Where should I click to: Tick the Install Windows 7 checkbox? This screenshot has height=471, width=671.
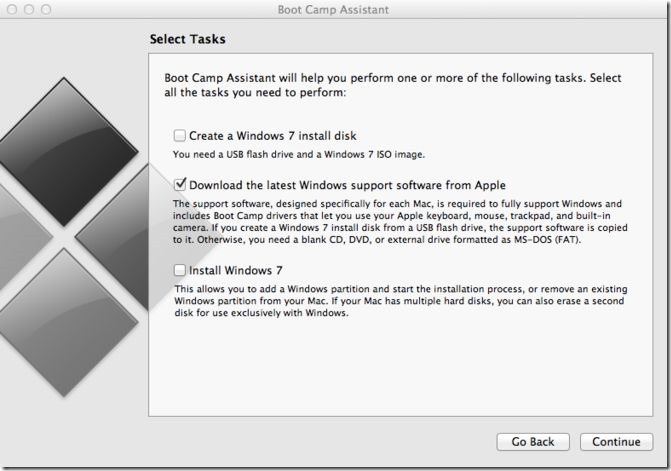point(179,270)
